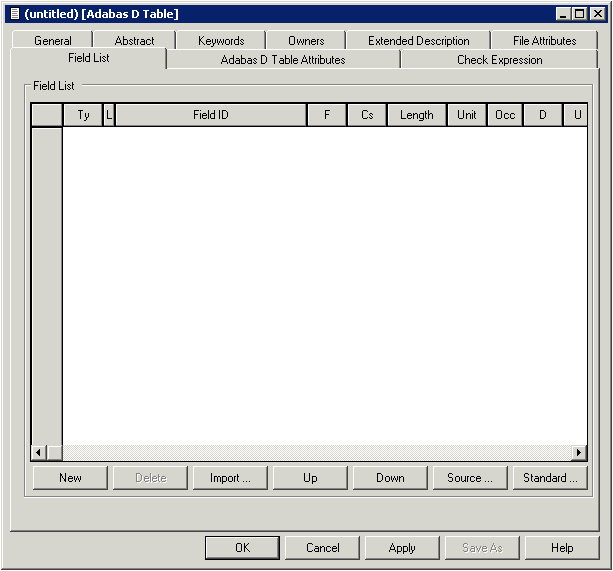Viewport: 613px width, 571px height.
Task: Click the Standard ... button
Action: point(550,478)
